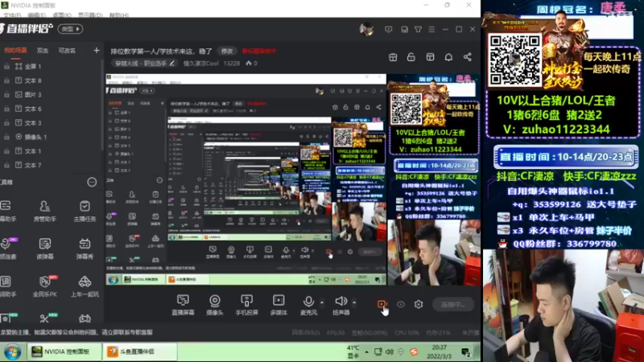Viewport: 644px width, 362px height.
Task: Expand the arrow beside 扬声器
Action: click(x=354, y=302)
